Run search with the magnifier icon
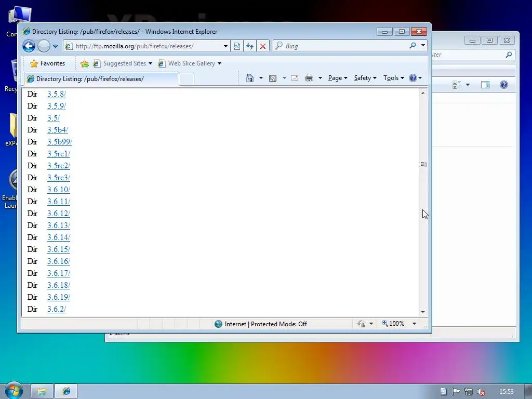The image size is (532, 399). 413,46
